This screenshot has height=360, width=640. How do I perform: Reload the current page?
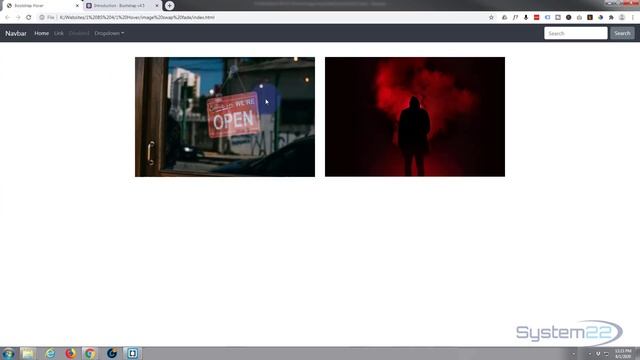click(x=29, y=17)
